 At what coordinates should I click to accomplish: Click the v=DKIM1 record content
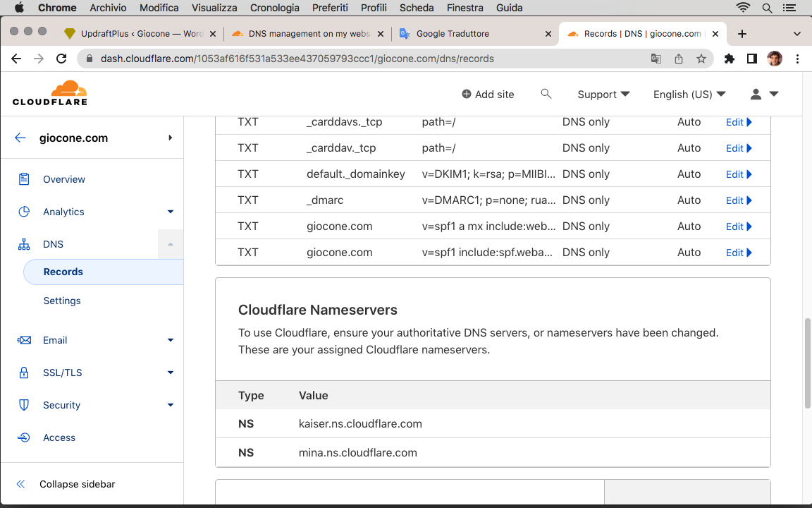(488, 174)
